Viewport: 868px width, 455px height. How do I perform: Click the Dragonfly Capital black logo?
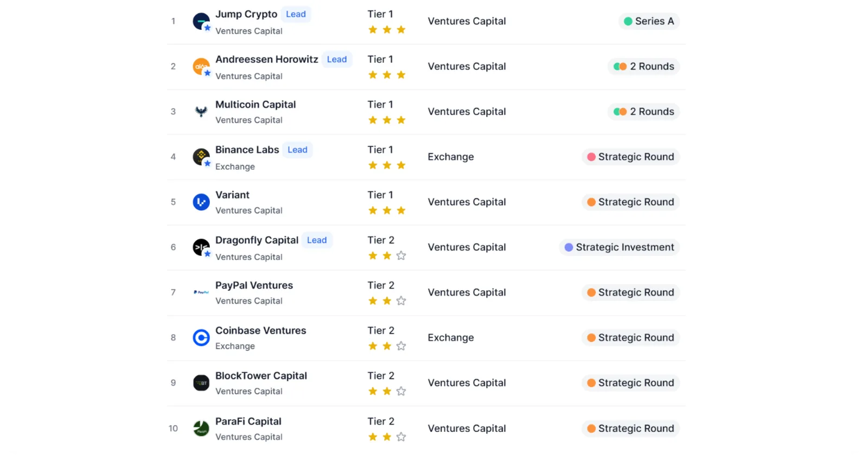tap(201, 247)
